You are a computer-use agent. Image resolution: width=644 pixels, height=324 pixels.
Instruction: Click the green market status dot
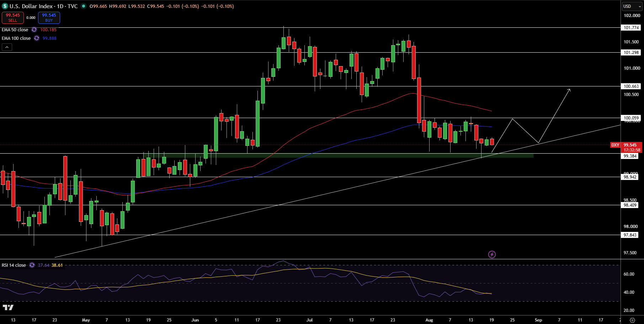coord(84,6)
